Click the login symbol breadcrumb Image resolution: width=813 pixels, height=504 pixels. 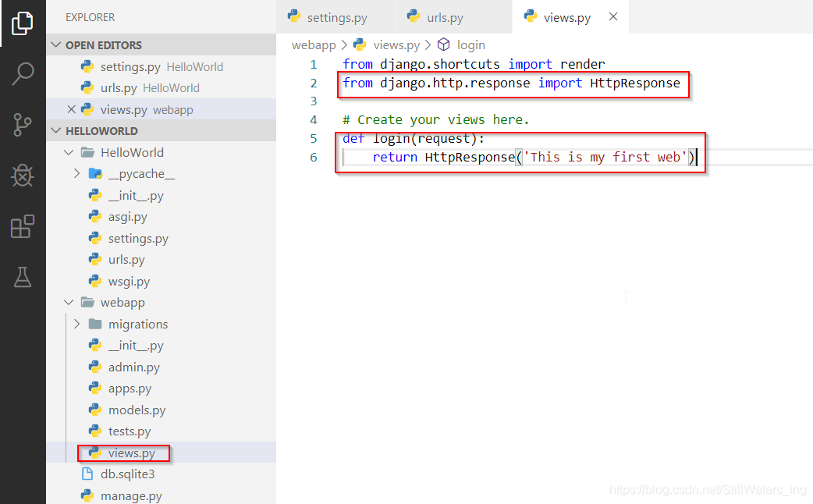coord(470,45)
